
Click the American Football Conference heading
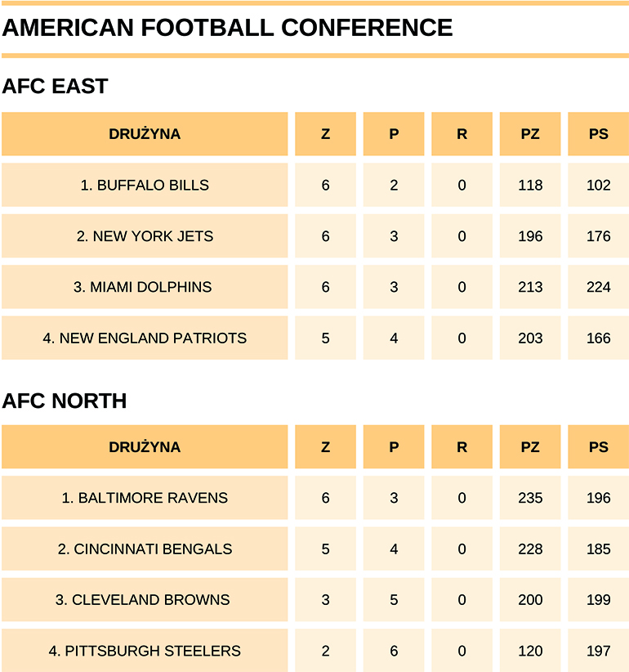[x=227, y=28]
